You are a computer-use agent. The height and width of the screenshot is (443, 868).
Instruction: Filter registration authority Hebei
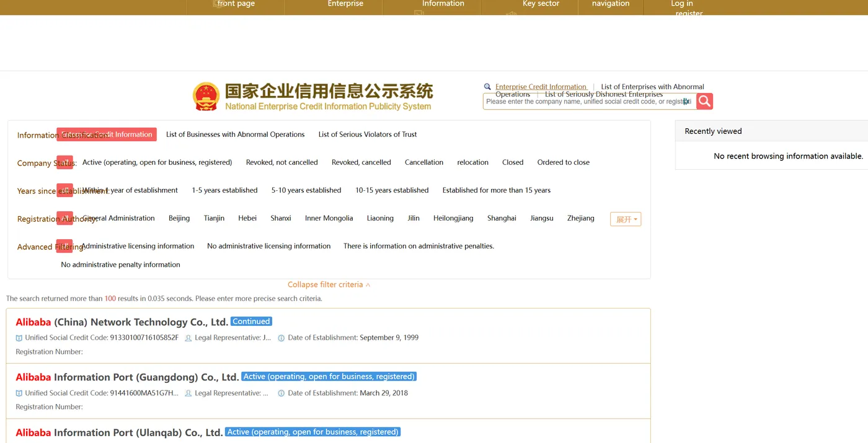tap(247, 218)
